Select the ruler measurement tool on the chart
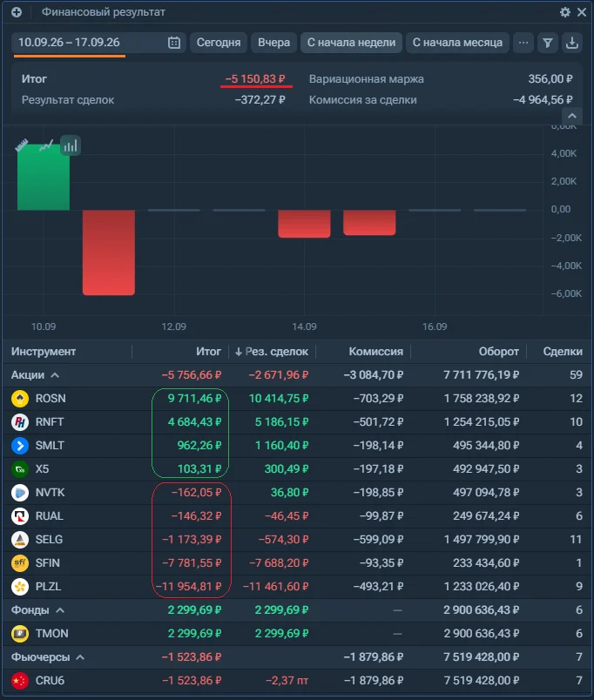 coord(22,145)
